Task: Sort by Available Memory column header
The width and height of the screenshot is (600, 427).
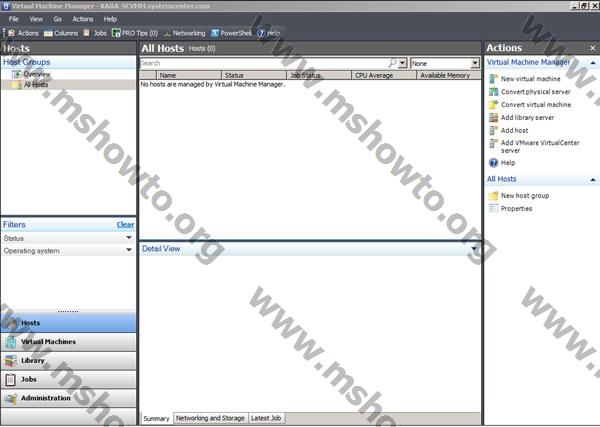Action: coord(448,75)
